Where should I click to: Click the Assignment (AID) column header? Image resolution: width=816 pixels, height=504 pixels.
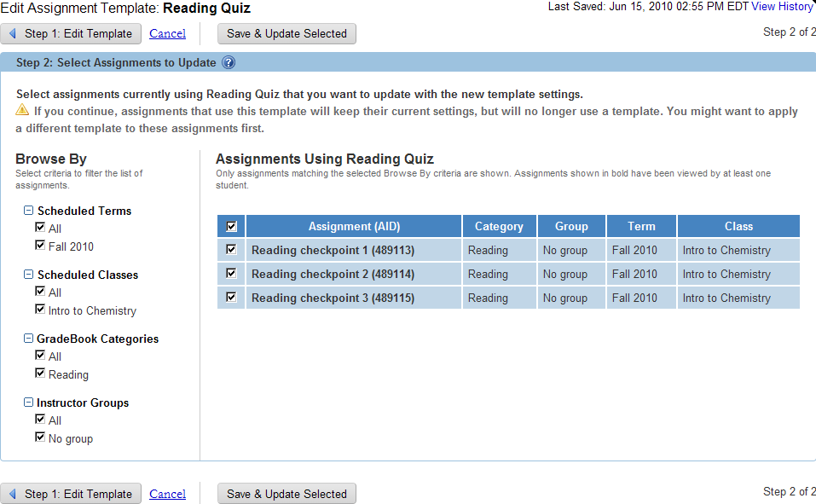click(x=354, y=226)
